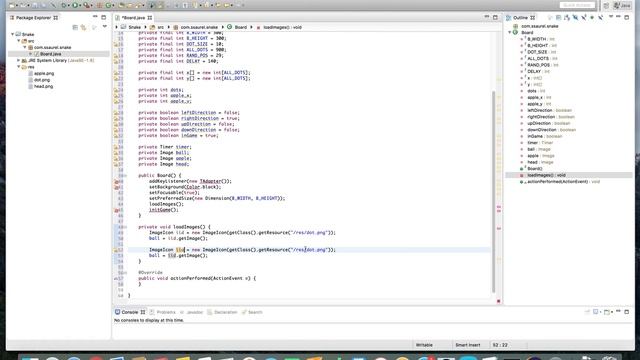Switch to the Declaration tab
Screen dimensions: 640x360
click(222, 312)
